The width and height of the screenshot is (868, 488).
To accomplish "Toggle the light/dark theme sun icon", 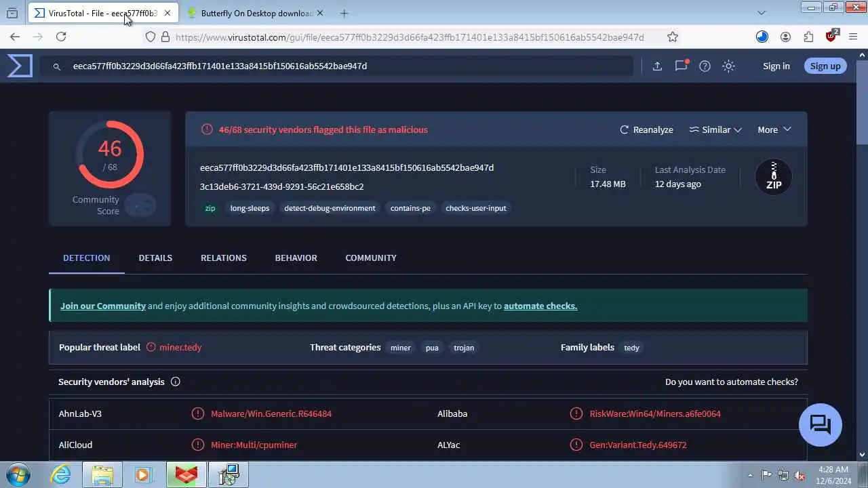I will point(728,66).
